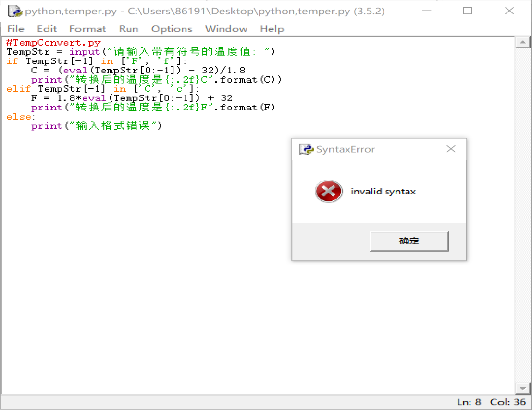Click the scrollbar up arrow
The height and width of the screenshot is (410, 532).
[x=522, y=42]
